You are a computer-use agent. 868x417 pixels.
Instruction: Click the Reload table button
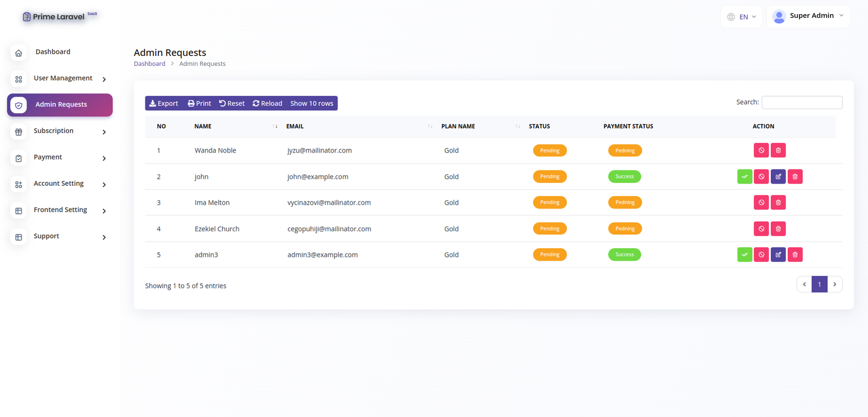click(x=267, y=104)
